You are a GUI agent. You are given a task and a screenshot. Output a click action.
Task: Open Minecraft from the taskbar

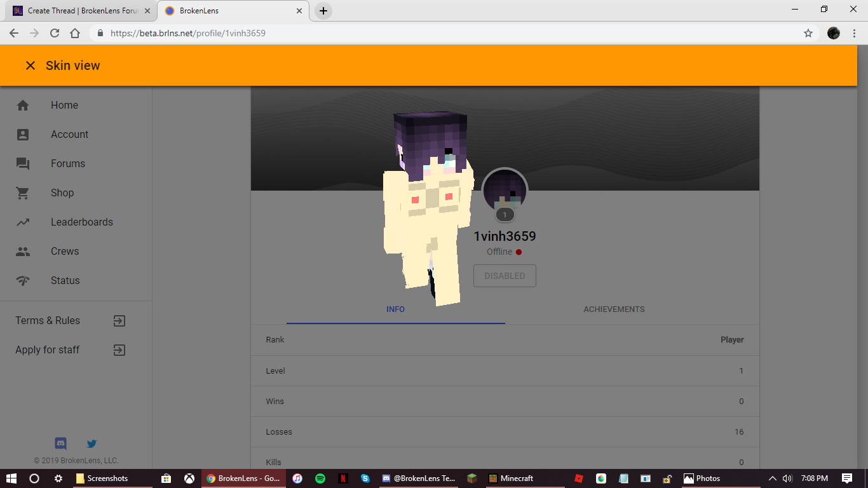(x=511, y=478)
